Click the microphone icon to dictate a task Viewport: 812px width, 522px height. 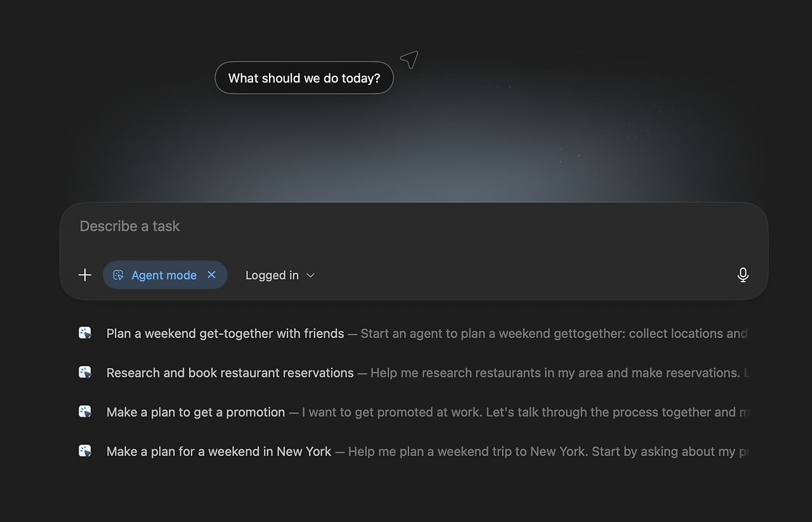[743, 275]
